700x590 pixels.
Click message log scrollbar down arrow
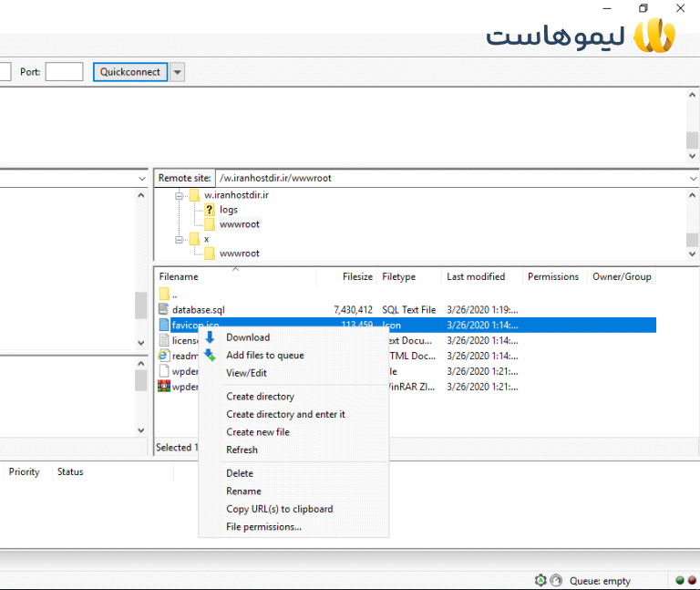pos(692,156)
